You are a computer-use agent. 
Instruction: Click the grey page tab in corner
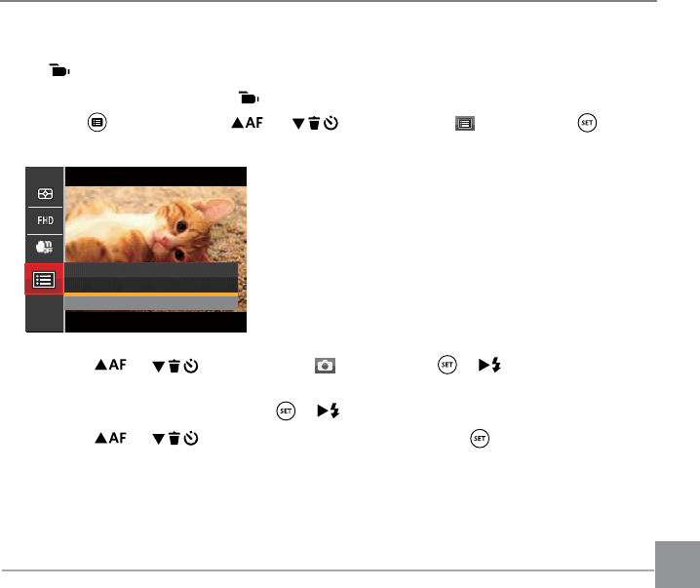point(678,565)
